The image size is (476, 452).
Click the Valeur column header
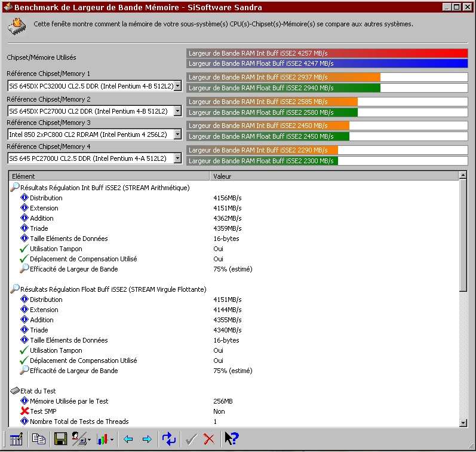(334, 176)
